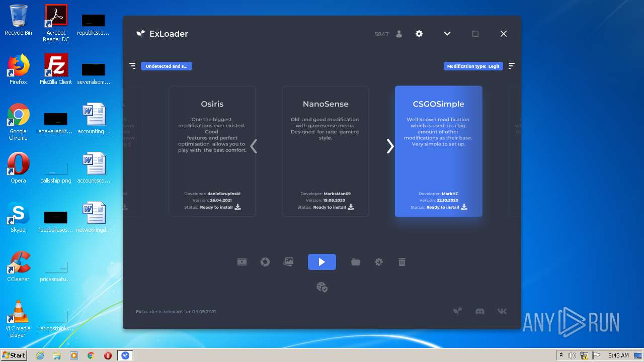The height and width of the screenshot is (362, 644).
Task: Expand the down chevron in title bar
Action: pos(447,34)
